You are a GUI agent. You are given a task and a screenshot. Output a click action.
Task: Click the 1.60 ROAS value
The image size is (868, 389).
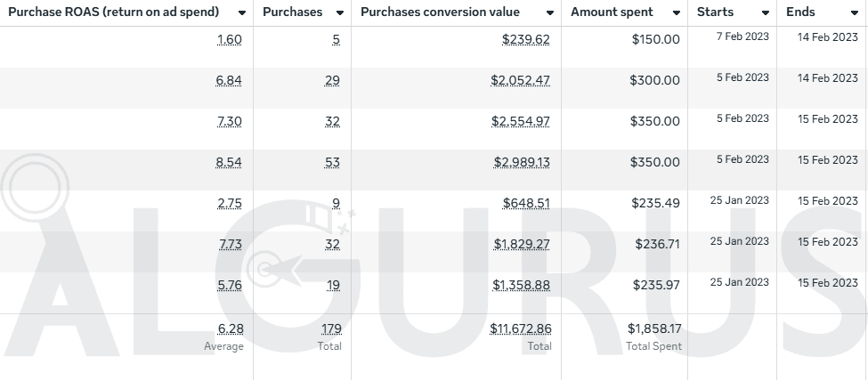pos(230,40)
